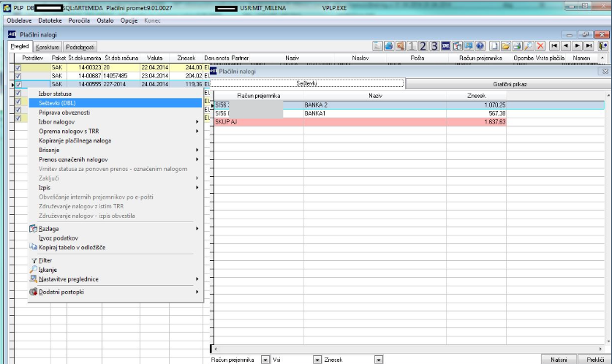Select the BANKA1 summary row

point(409,113)
